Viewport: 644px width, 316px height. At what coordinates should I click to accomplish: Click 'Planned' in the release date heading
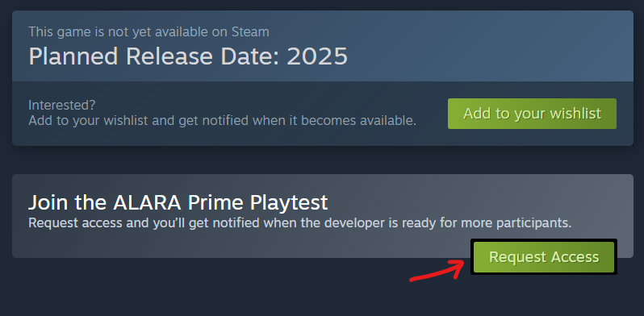74,56
